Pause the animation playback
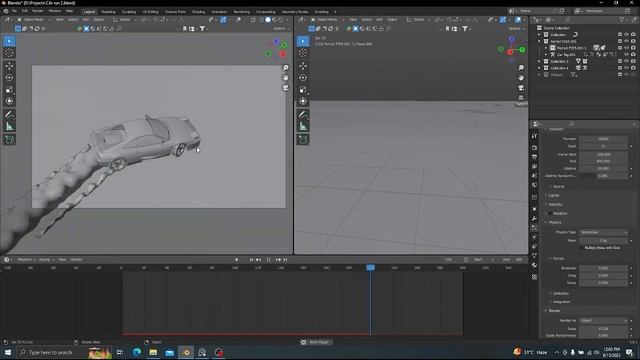Screen dimensions: 640x360 click(268, 260)
